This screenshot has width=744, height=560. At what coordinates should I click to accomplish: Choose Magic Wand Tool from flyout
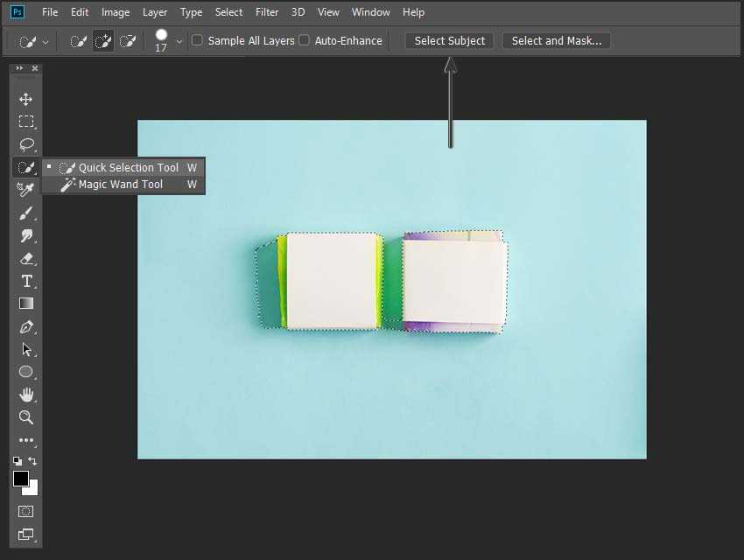120,185
